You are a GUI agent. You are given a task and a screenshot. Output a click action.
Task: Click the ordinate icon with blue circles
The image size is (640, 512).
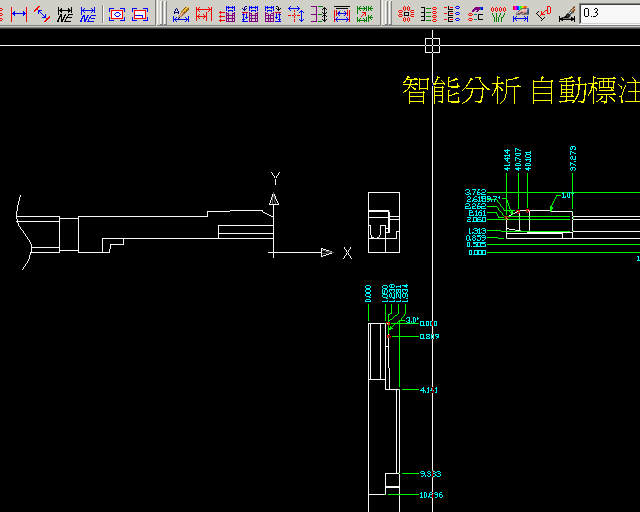click(x=452, y=14)
